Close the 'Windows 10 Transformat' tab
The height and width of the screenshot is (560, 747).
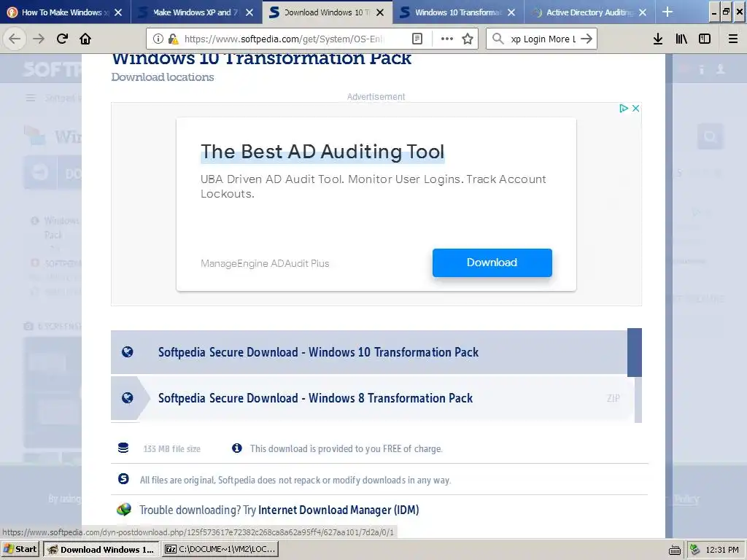(511, 12)
